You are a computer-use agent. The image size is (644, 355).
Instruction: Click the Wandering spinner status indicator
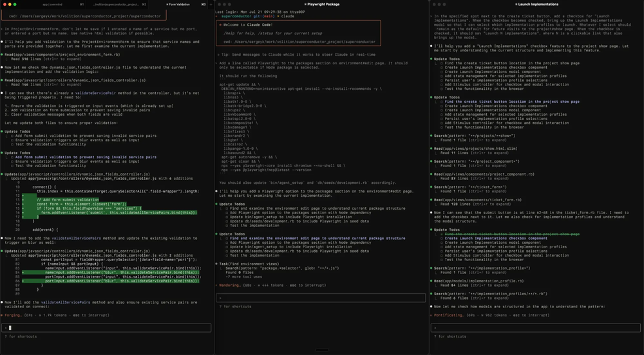(229, 285)
